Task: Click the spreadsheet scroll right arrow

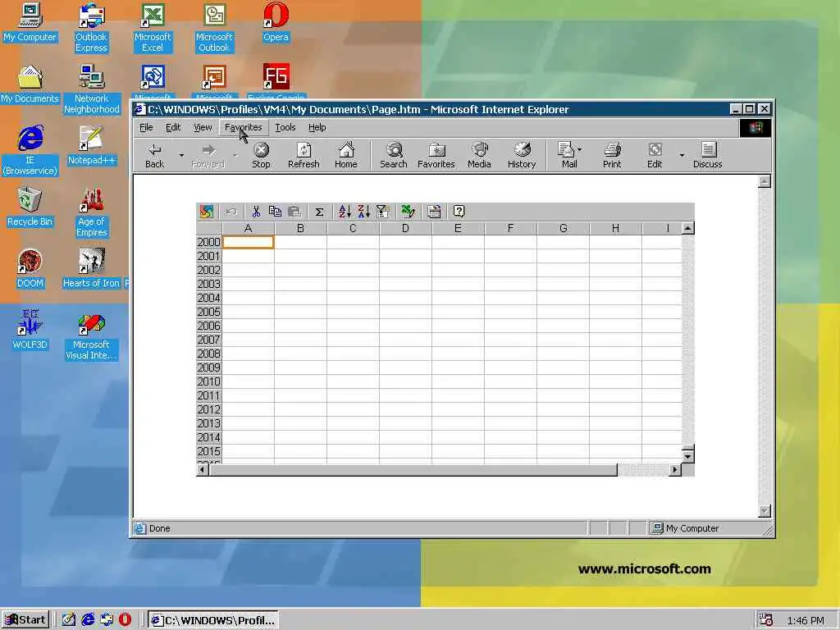Action: [675, 470]
